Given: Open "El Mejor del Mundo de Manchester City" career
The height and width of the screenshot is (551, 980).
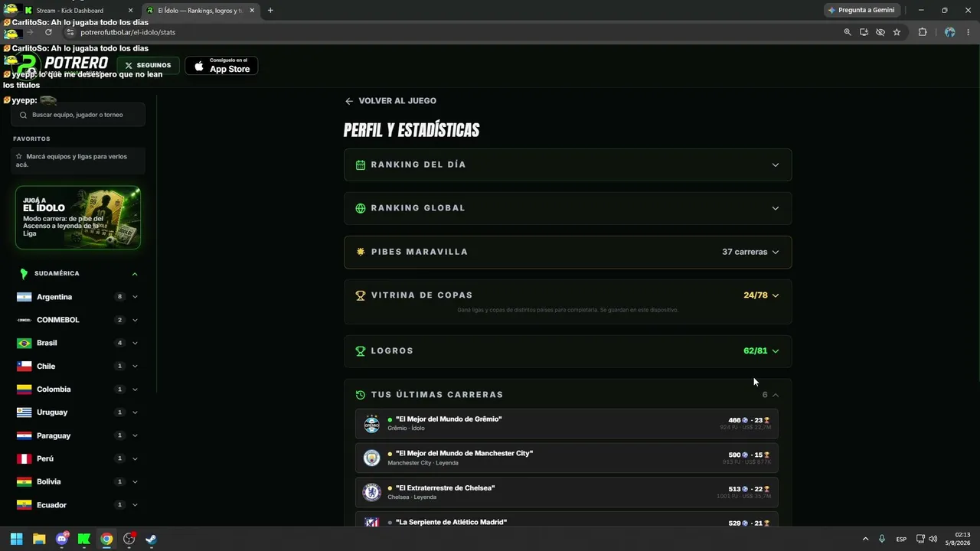Looking at the screenshot, I should pos(567,458).
